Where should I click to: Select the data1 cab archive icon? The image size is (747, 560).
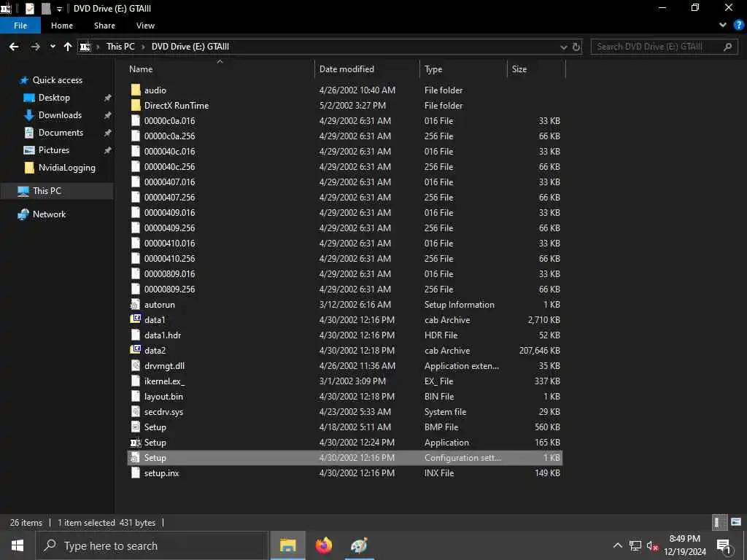pyautogui.click(x=136, y=319)
